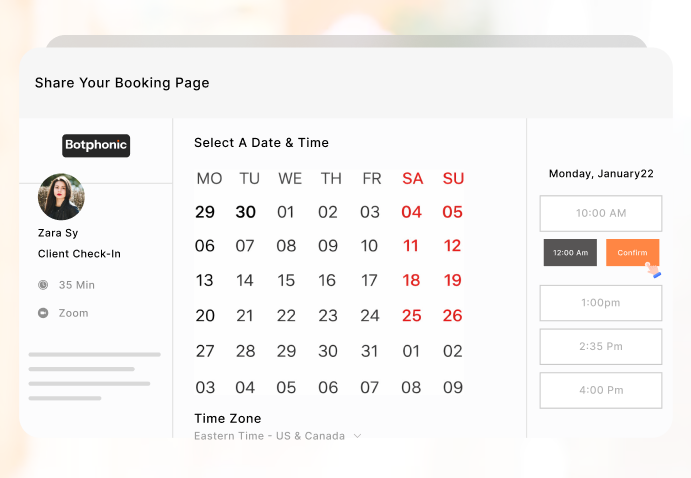Select date 14 in the calendar
Viewport: 691px width, 478px height.
(x=245, y=280)
